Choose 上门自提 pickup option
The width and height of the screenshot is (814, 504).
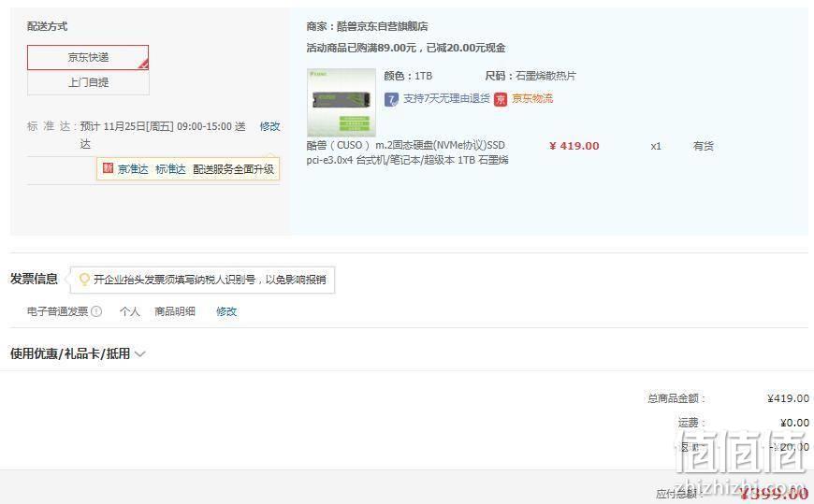[88, 82]
